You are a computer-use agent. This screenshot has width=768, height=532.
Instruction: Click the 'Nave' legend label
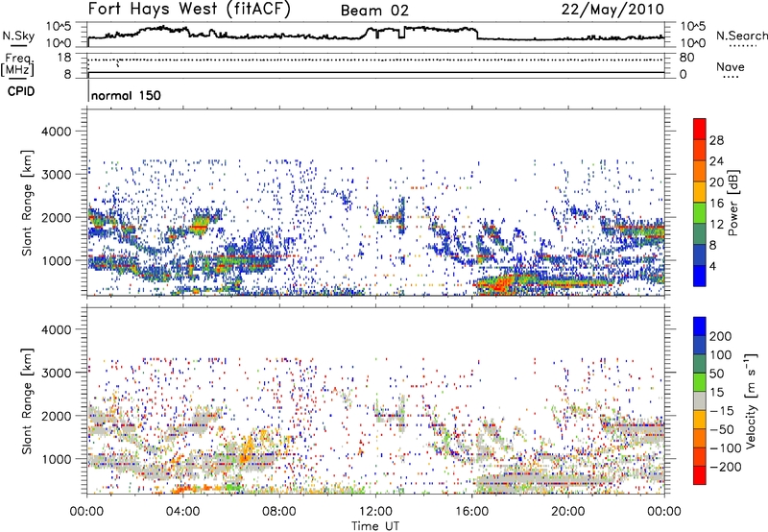click(730, 66)
